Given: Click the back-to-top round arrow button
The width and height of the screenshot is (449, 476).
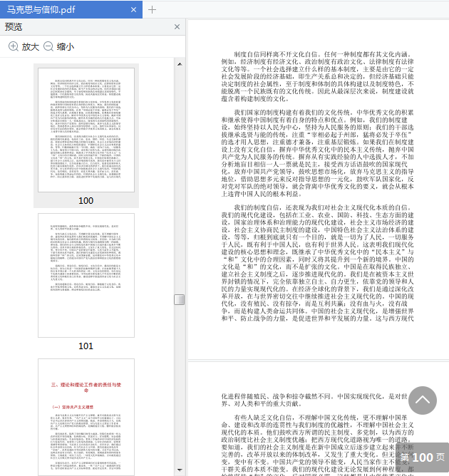Looking at the screenshot, I should click(x=423, y=400).
